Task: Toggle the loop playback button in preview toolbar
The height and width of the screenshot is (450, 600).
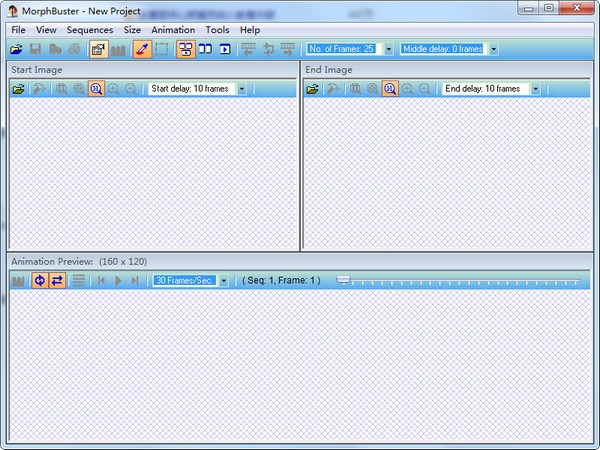Action: point(40,281)
